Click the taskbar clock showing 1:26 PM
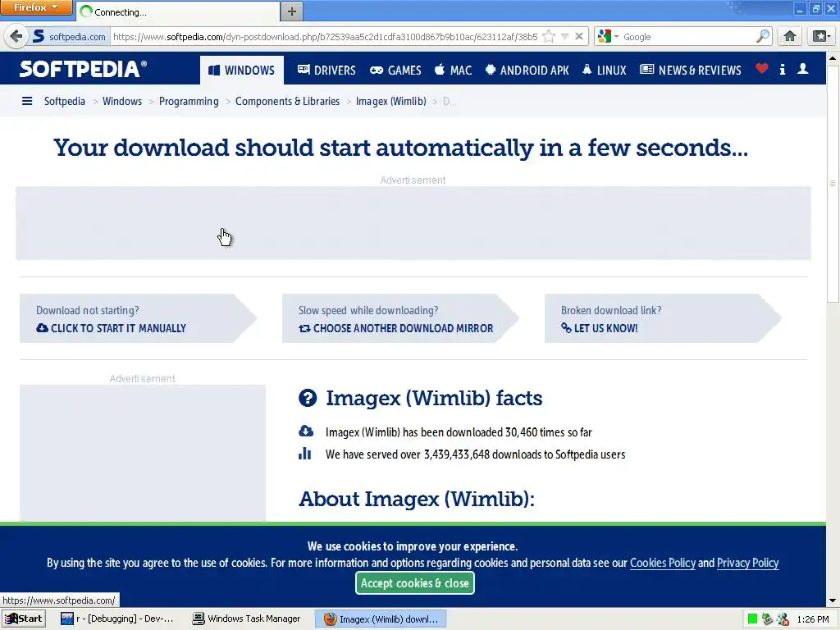This screenshot has width=840, height=630. (813, 619)
